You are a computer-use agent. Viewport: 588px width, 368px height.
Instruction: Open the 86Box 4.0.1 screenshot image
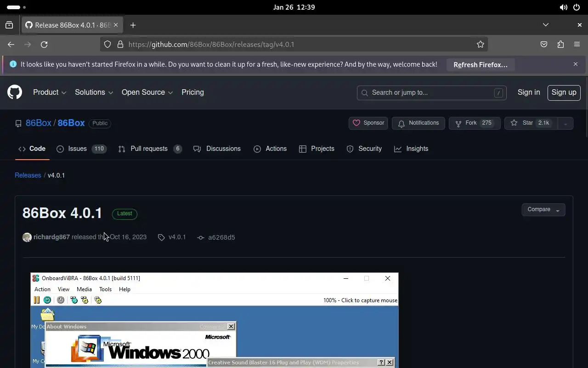215,320
